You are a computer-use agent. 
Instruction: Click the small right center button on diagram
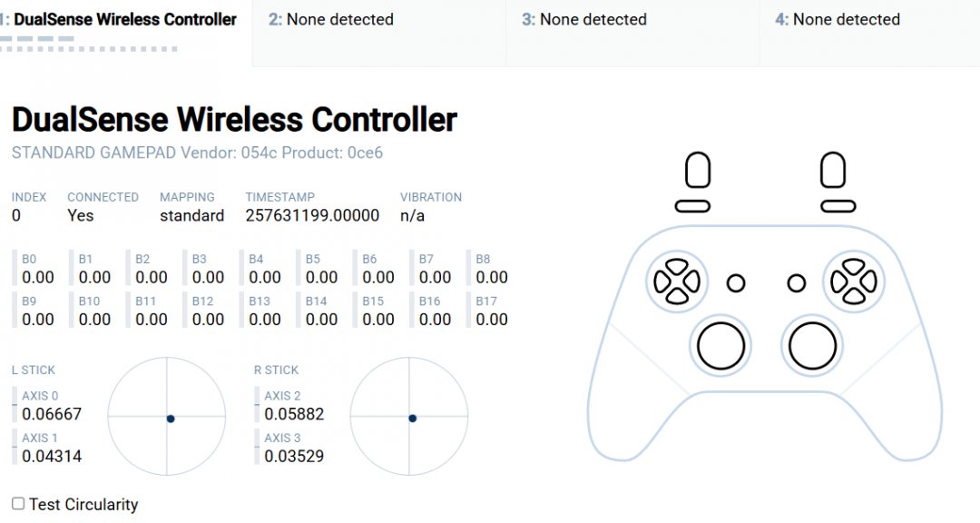797,283
